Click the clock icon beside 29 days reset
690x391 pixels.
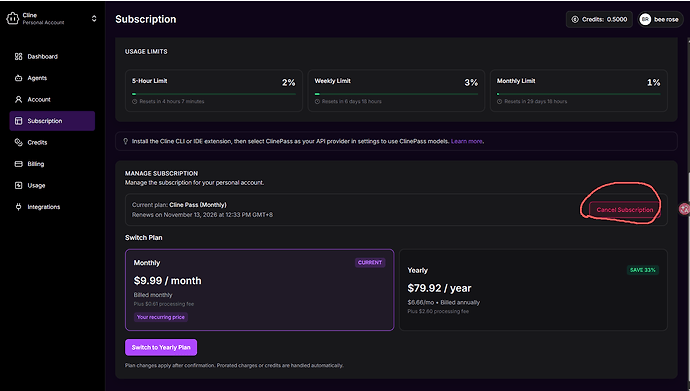tap(499, 102)
